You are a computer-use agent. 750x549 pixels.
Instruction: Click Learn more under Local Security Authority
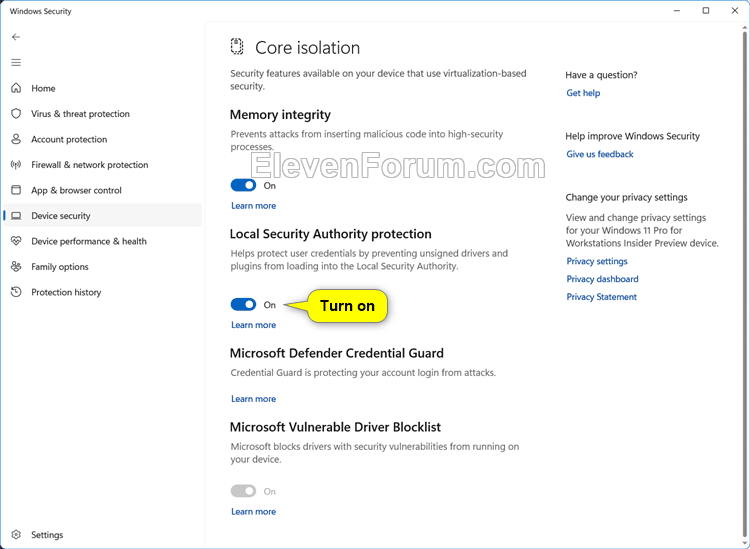coord(254,325)
